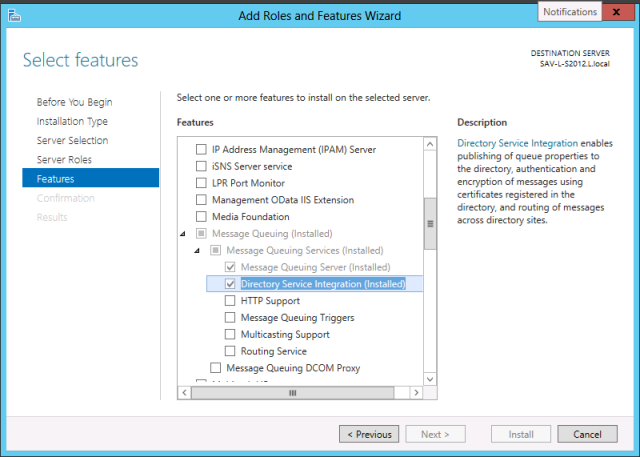Image resolution: width=640 pixels, height=457 pixels.
Task: Click the SAV-L-S2012.L.local server name
Action: pos(575,64)
